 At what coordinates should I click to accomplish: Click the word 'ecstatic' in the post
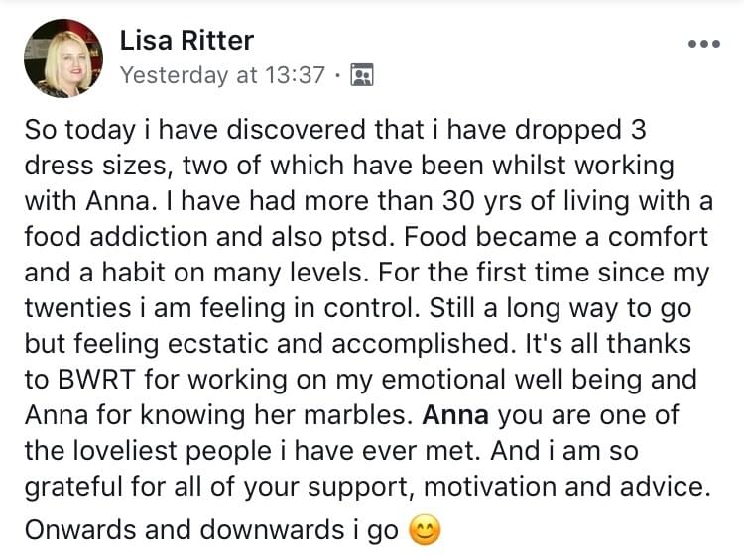tap(218, 343)
